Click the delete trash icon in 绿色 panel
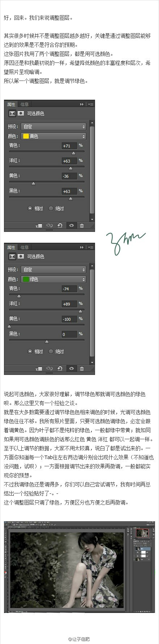The height and width of the screenshot is (644, 159). coord(82,368)
